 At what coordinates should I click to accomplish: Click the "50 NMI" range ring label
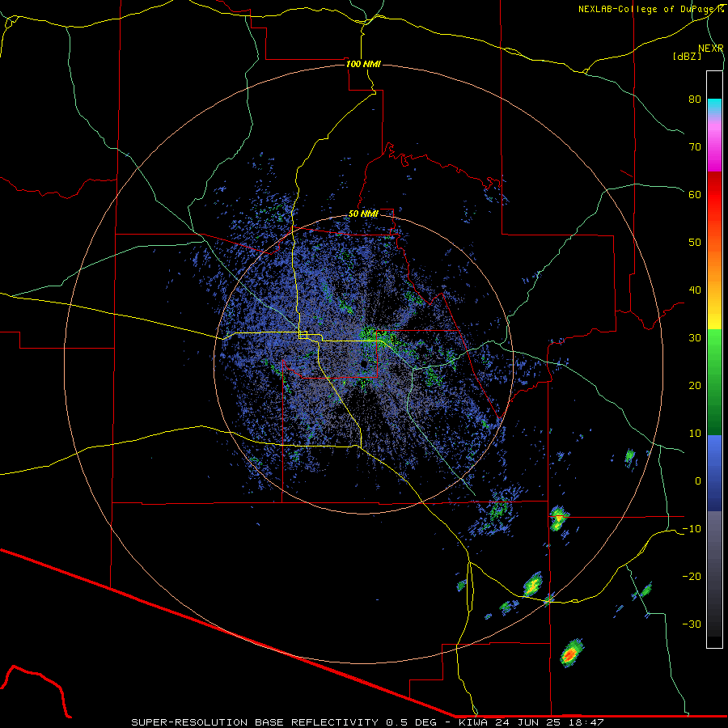pos(363,214)
